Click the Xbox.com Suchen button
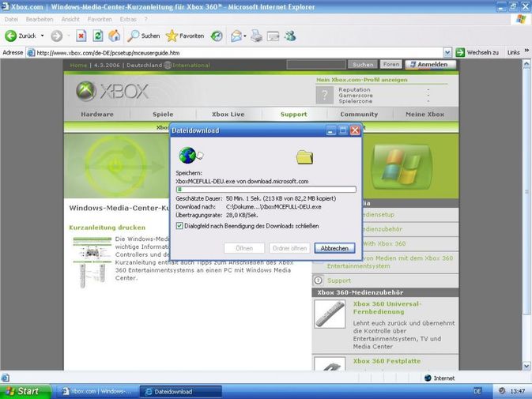 (x=362, y=64)
